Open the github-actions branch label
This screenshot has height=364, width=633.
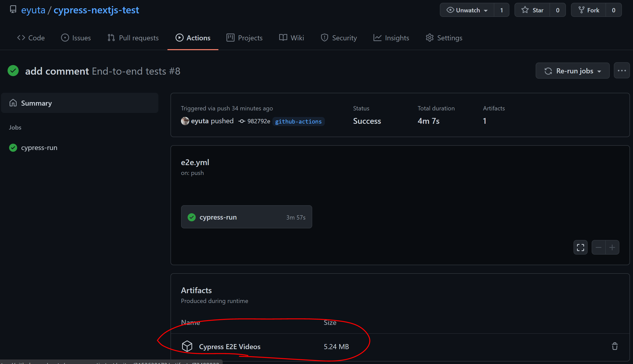pos(298,122)
